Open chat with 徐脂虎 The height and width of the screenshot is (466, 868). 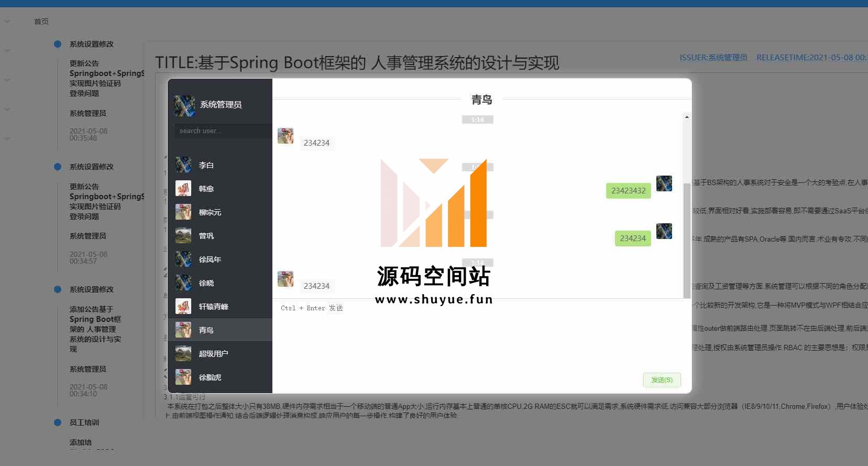point(220,377)
